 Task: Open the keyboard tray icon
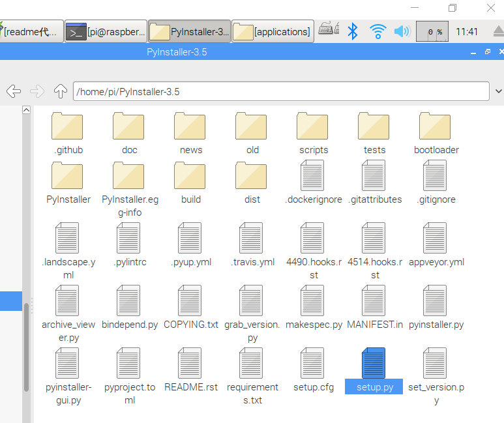point(329,29)
